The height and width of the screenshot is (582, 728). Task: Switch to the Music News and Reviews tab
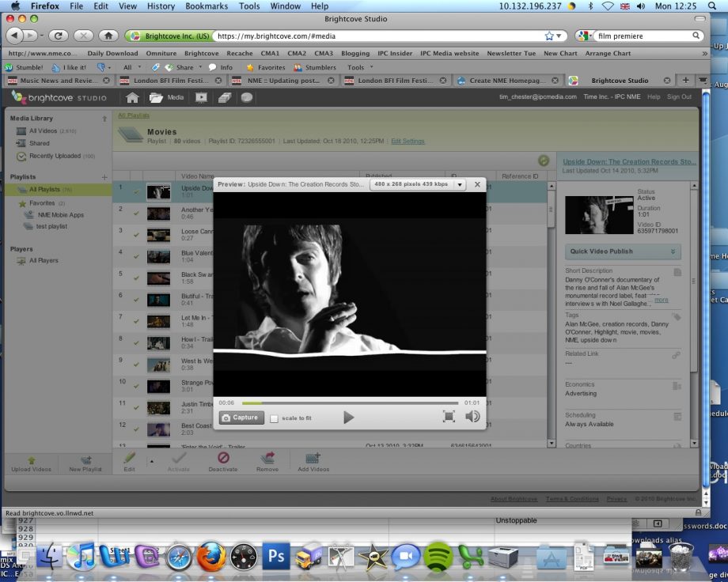(x=59, y=81)
